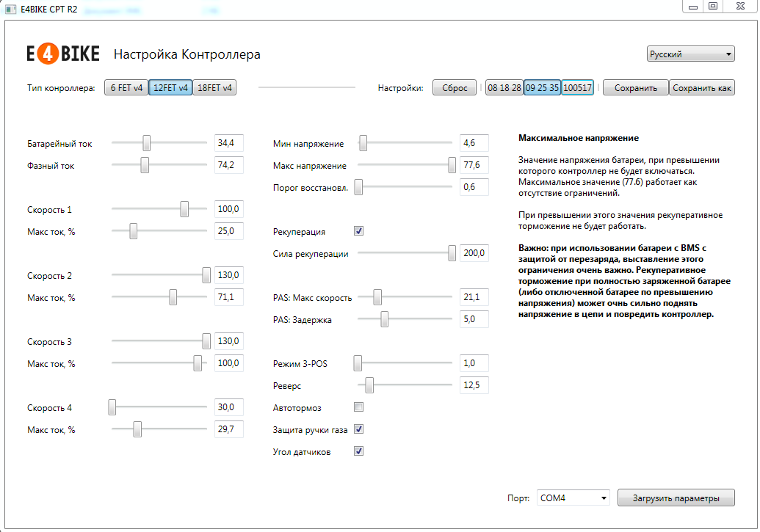Maximize the E4BIKE CPT R2 window

click(713, 7)
